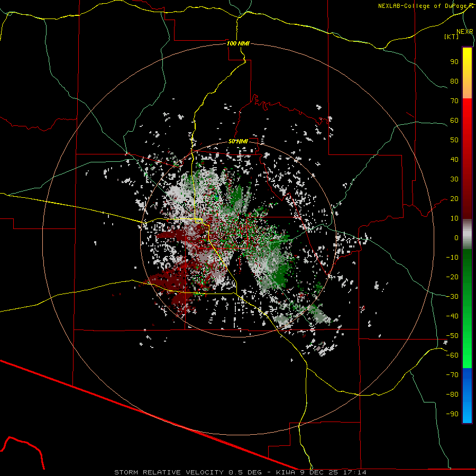Viewport: 476px width, 476px height.
Task: Click the positive 20 scale value
Action: pyautogui.click(x=454, y=198)
